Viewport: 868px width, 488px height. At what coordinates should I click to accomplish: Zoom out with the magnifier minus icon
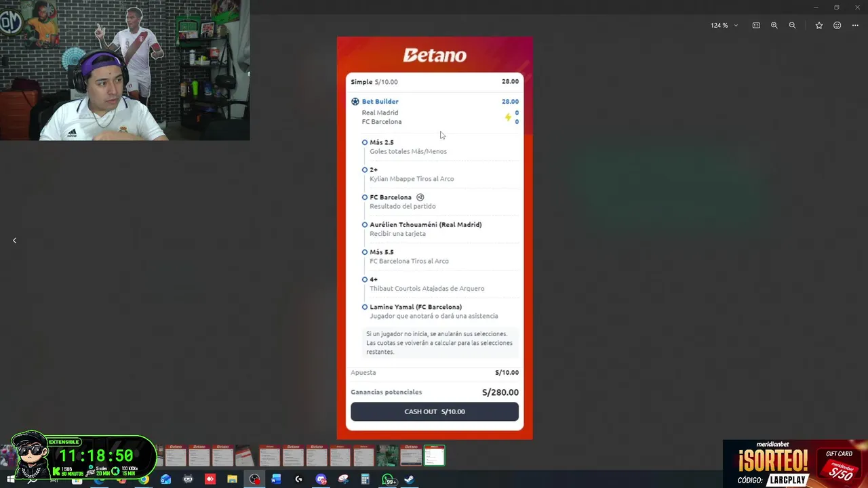pos(792,25)
